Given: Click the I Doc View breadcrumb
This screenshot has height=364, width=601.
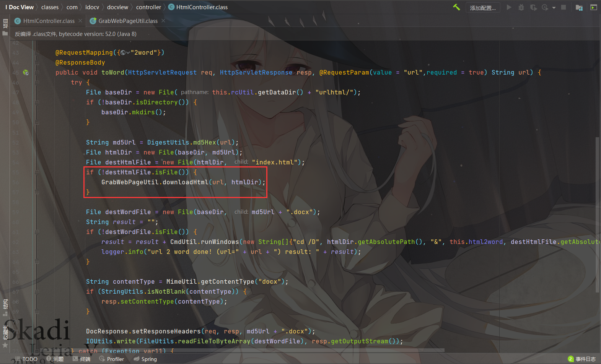Looking at the screenshot, I should point(20,7).
